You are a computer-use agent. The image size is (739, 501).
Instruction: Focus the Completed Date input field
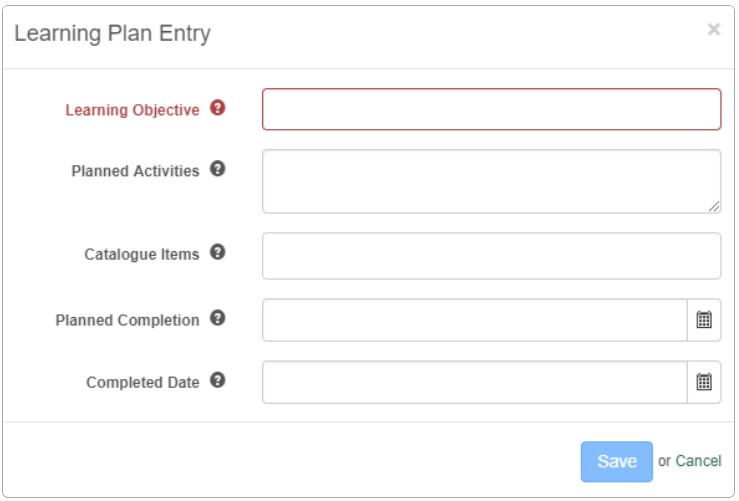point(474,382)
